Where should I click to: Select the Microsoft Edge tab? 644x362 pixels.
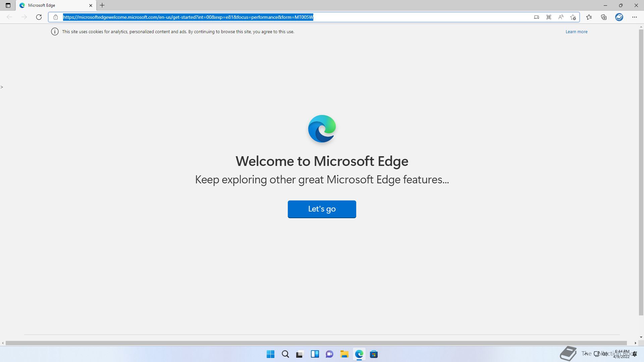[x=56, y=5]
